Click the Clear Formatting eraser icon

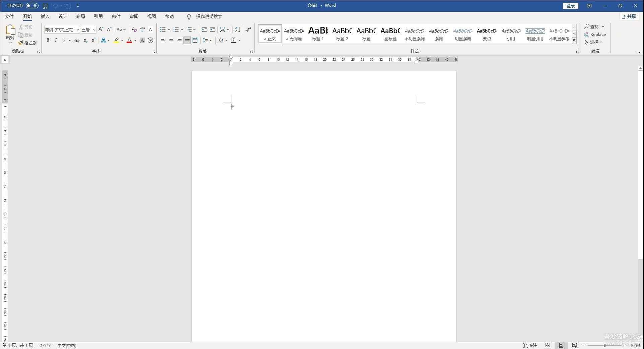pos(134,30)
